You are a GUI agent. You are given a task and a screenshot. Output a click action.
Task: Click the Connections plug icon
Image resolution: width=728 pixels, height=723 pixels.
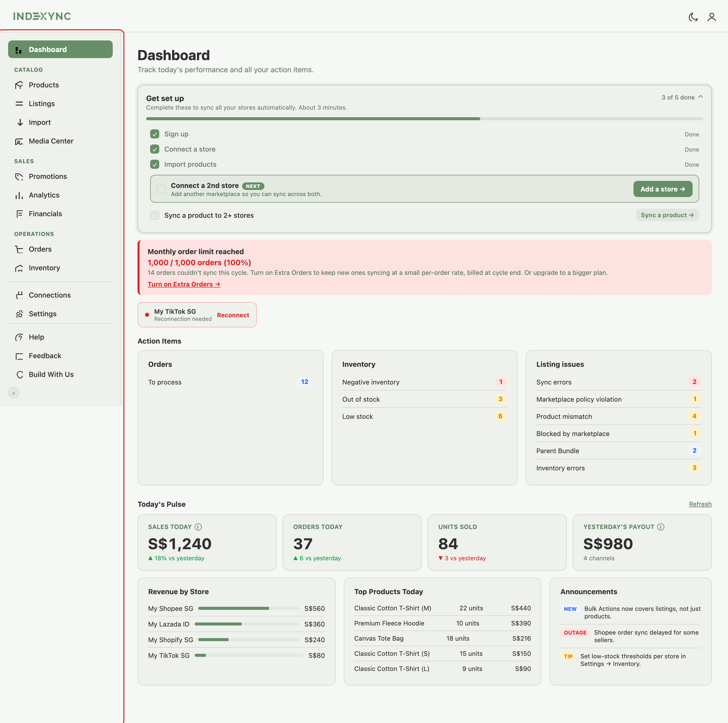19,295
